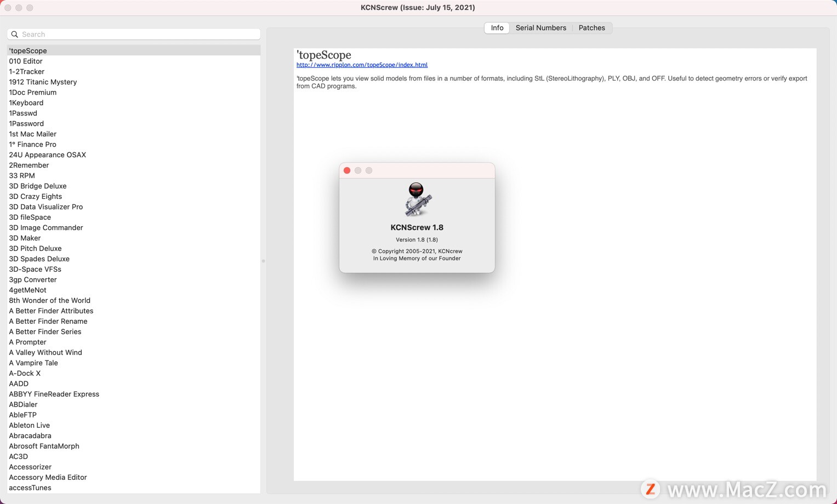The height and width of the screenshot is (504, 837).
Task: Select 3D Bridge Deluxe entry
Action: pyautogui.click(x=134, y=186)
